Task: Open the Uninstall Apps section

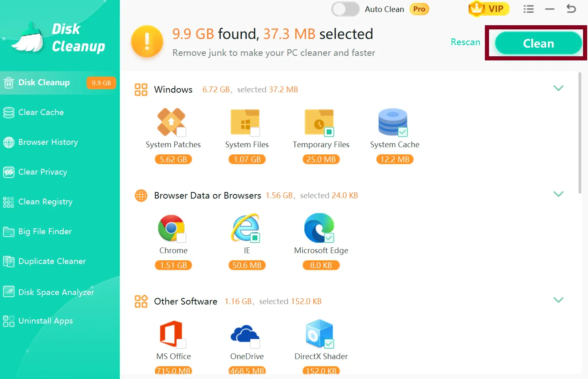Action: pyautogui.click(x=46, y=321)
